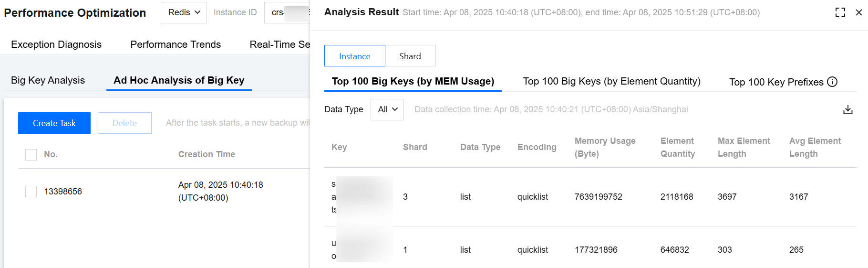Select Top 100 Big Keys by MEM Usage
The width and height of the screenshot is (868, 268).
(x=413, y=81)
